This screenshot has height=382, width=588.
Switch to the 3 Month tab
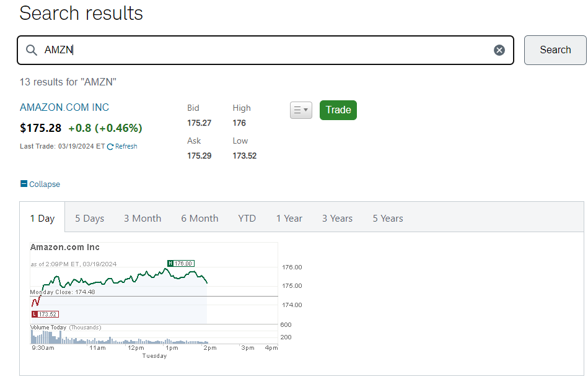pos(143,218)
